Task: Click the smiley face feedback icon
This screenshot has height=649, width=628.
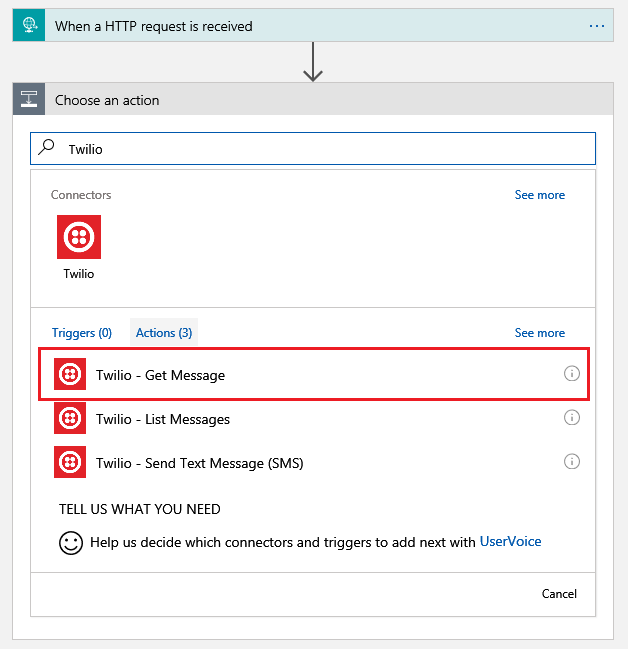Action: point(71,543)
